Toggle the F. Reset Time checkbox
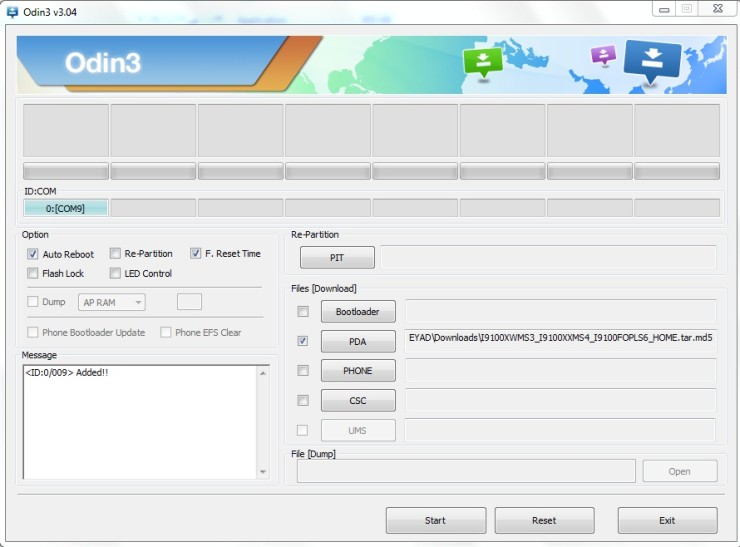The image size is (740, 547). [x=195, y=253]
